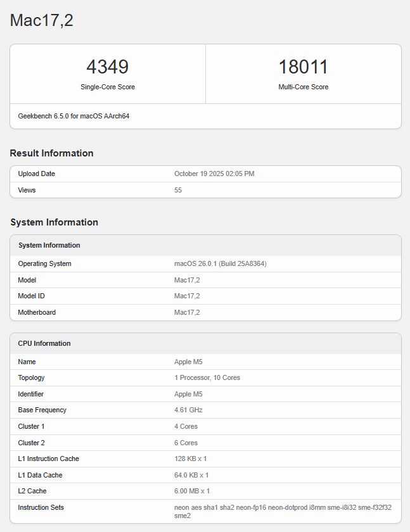Select the L1 Instruction Cache value 128 KB
The image size is (410, 532).
tap(191, 459)
